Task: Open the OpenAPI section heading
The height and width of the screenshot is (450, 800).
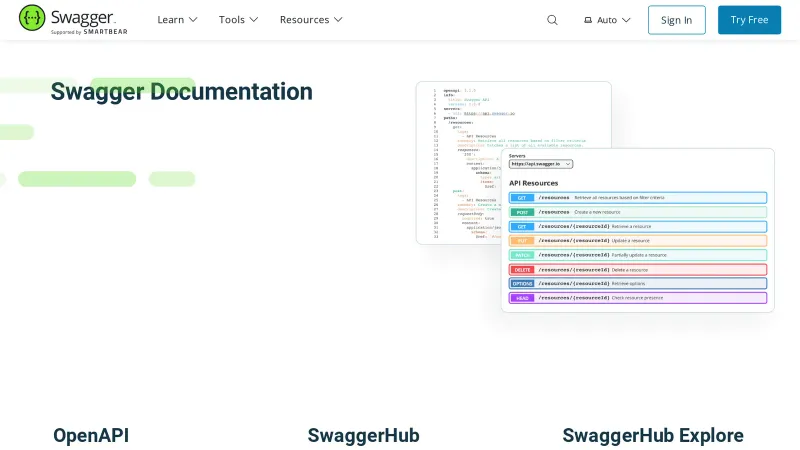Action: coord(91,436)
